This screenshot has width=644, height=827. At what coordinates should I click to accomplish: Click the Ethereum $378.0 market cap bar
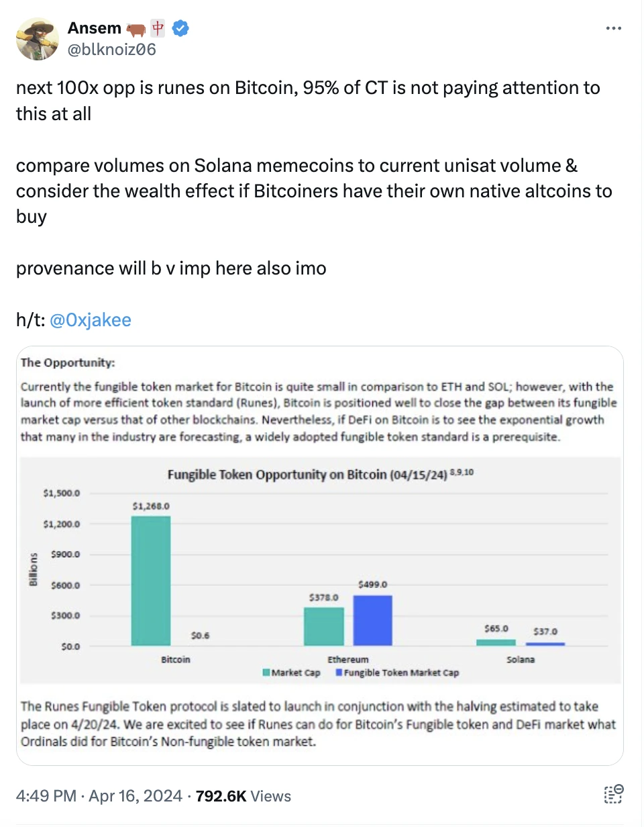[x=324, y=626]
